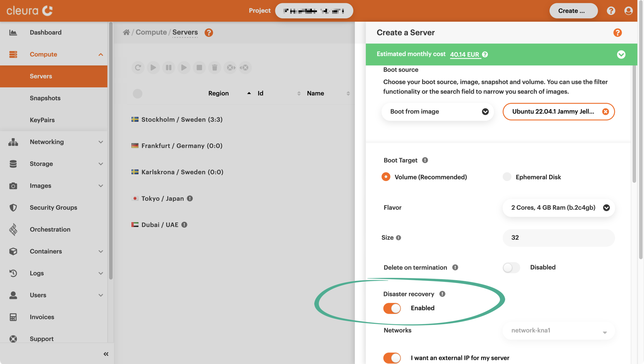The height and width of the screenshot is (364, 644).
Task: Select the Ephemeral Disk radio button
Action: (507, 177)
